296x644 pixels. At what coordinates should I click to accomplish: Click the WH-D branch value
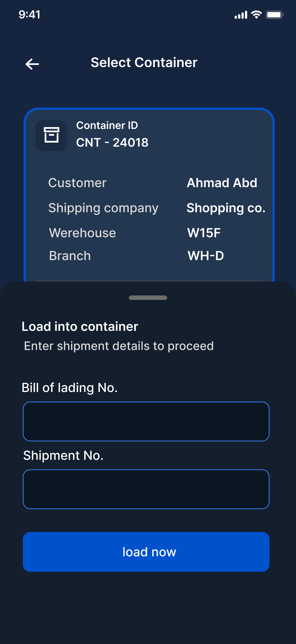point(206,255)
